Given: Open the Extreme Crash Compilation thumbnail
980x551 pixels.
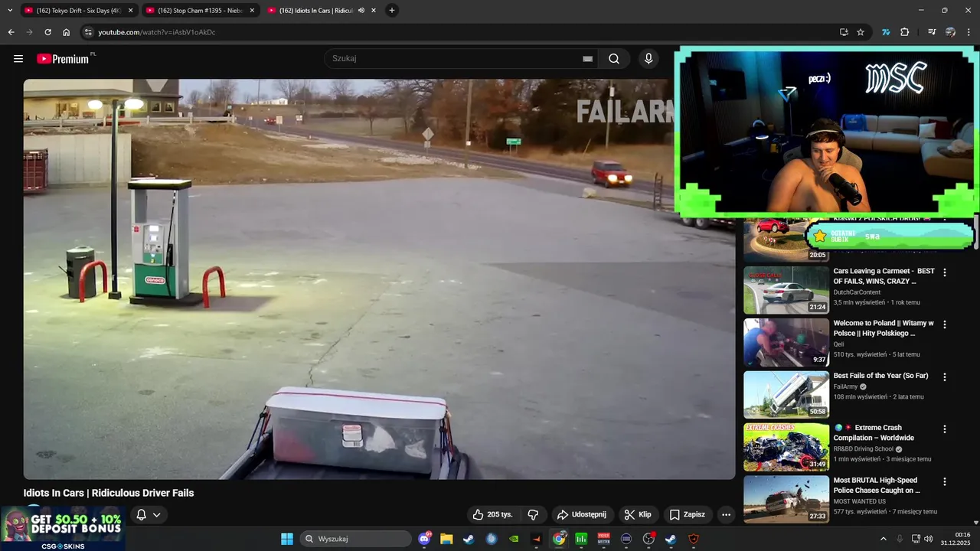Looking at the screenshot, I should pos(786,448).
